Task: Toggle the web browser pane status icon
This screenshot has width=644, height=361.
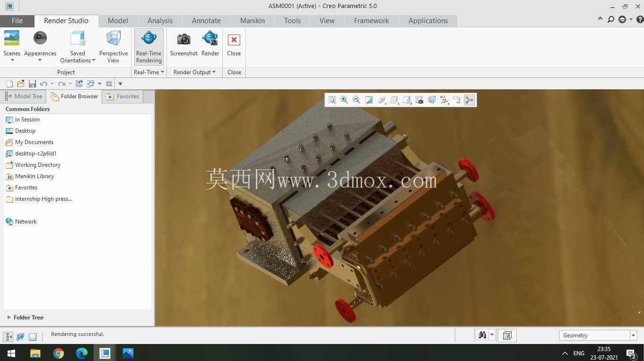Action: [20, 336]
